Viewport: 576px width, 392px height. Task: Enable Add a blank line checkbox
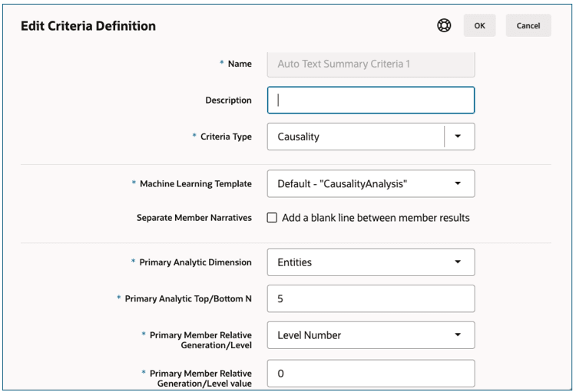272,218
